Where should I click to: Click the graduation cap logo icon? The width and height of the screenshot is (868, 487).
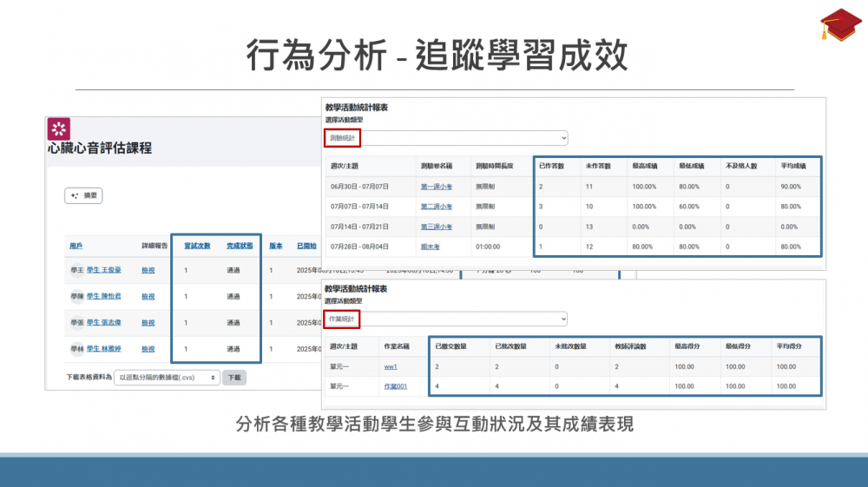tap(841, 24)
